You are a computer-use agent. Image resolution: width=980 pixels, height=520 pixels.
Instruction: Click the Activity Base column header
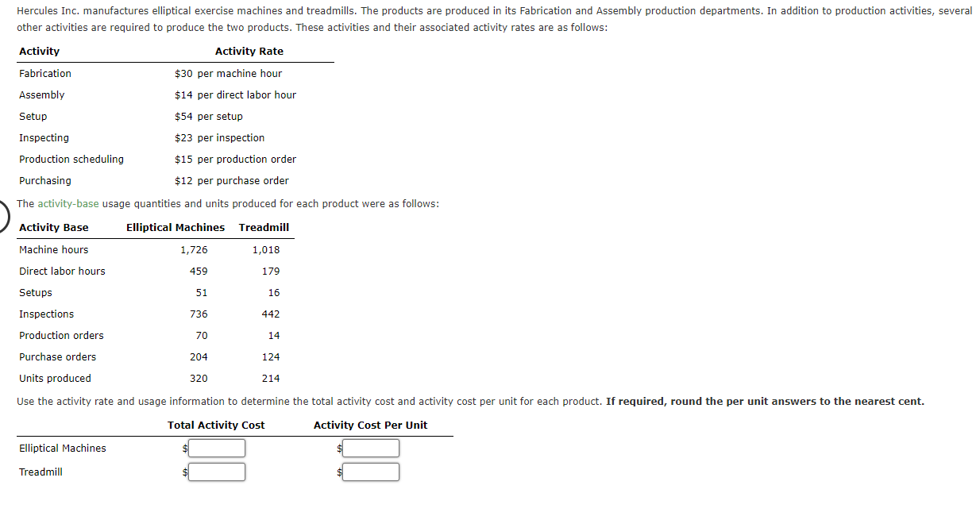pyautogui.click(x=54, y=227)
